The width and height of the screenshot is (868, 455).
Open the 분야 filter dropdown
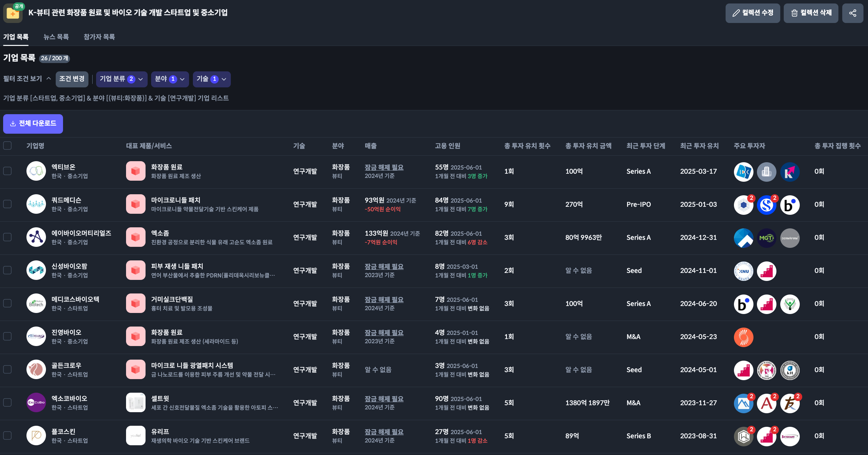[170, 79]
